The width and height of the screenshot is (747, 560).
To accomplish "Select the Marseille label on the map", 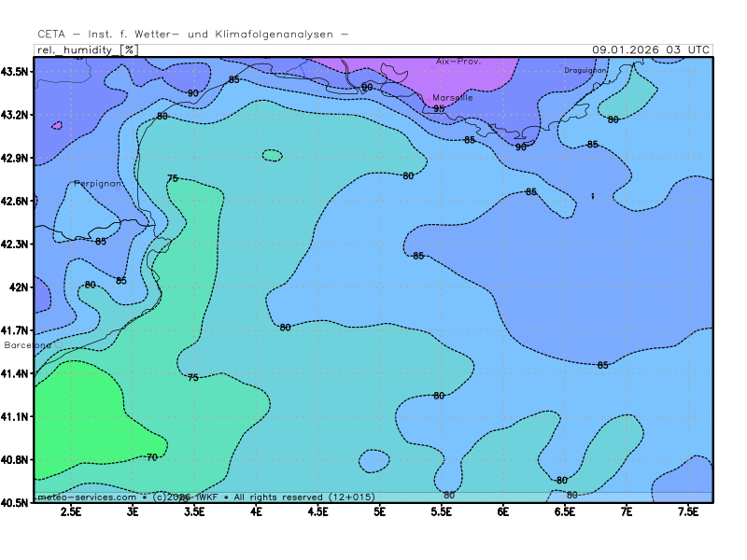I will pos(453,97).
